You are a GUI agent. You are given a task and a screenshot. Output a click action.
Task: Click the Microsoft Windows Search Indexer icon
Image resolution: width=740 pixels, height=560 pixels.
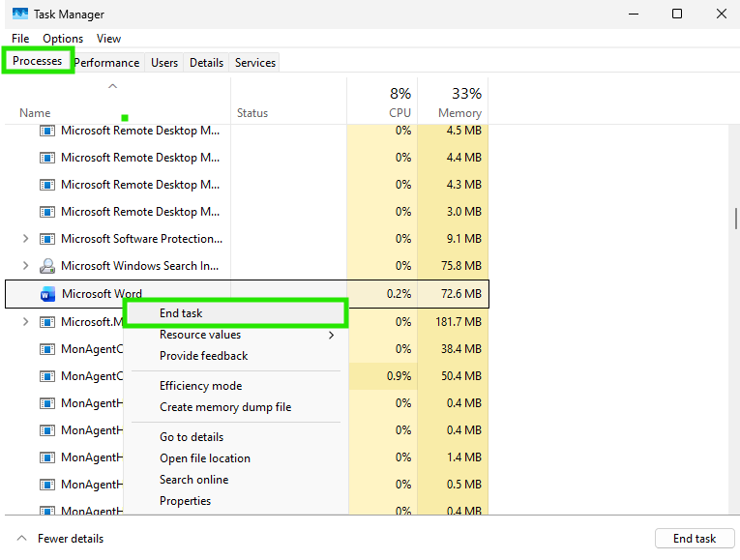click(47, 266)
